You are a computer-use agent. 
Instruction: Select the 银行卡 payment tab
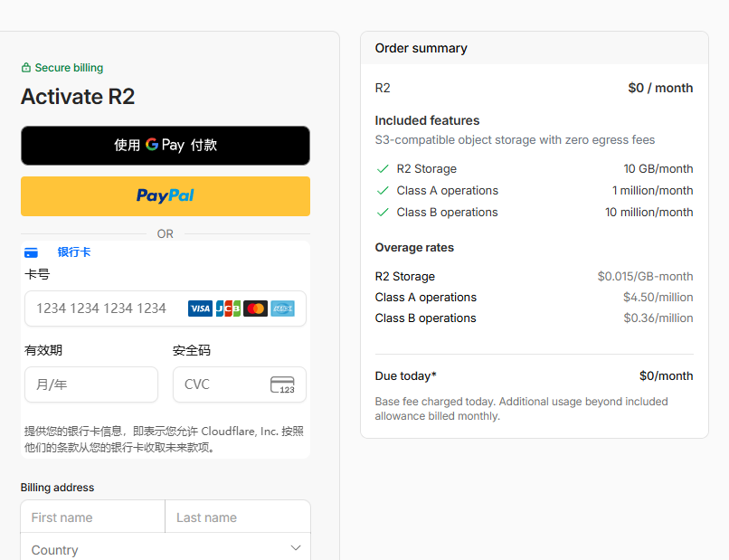pos(74,252)
